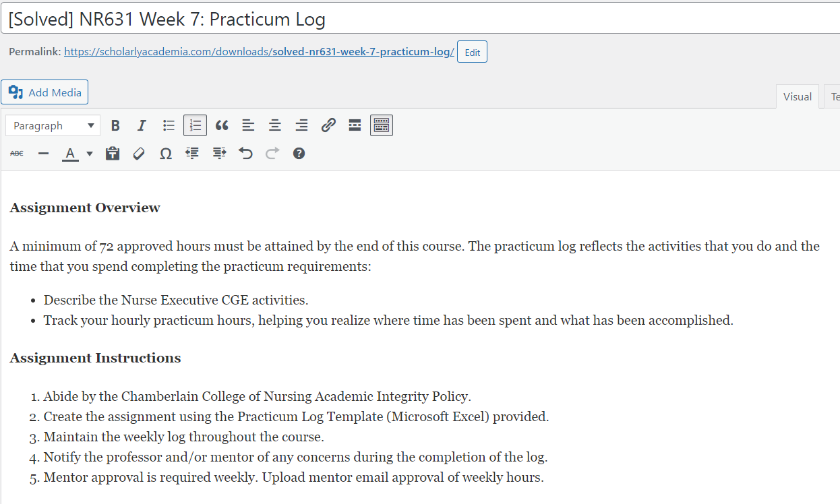Click the text color A button
Image resolution: width=840 pixels, height=504 pixels.
[70, 154]
